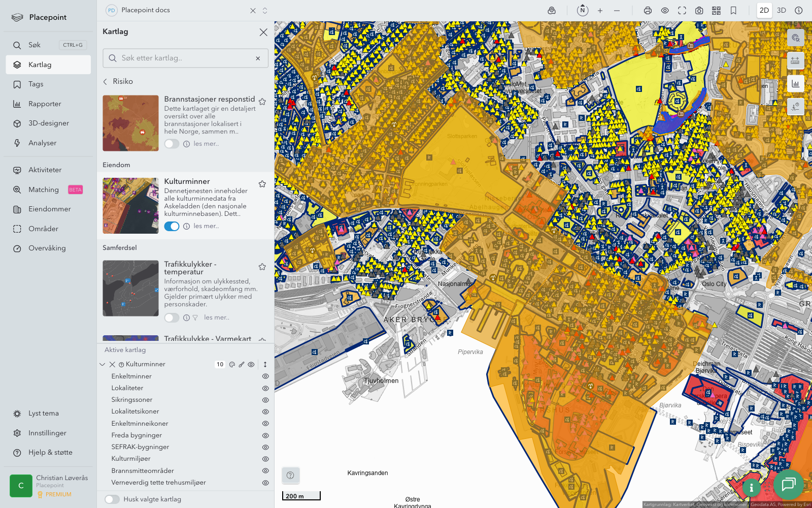Click the Kulturminner opacity value 10
812x508 pixels.
point(220,364)
